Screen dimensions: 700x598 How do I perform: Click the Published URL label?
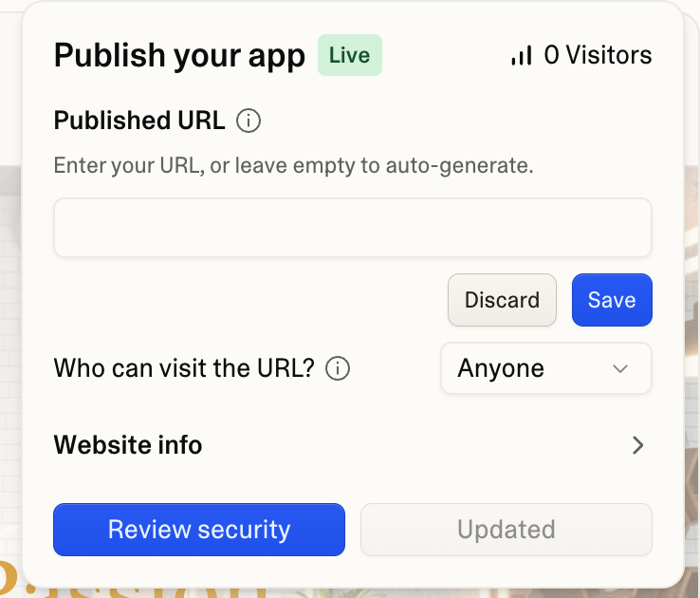(x=139, y=121)
